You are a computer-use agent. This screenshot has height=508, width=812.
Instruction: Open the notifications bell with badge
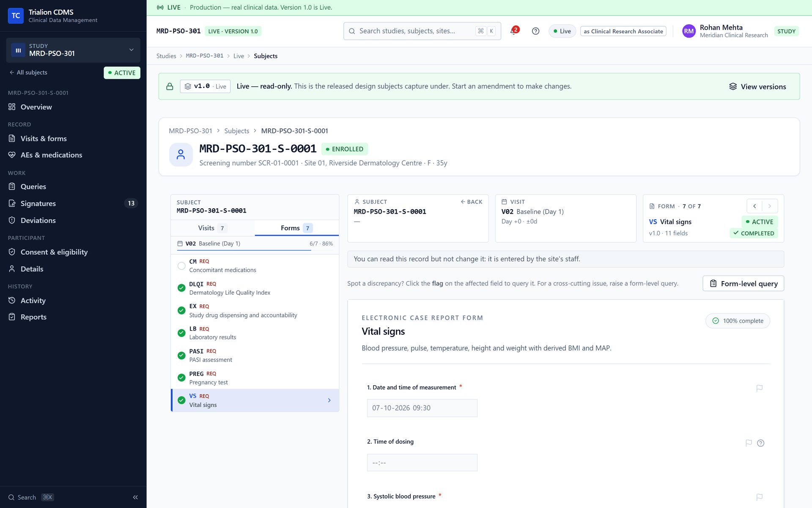pos(514,31)
